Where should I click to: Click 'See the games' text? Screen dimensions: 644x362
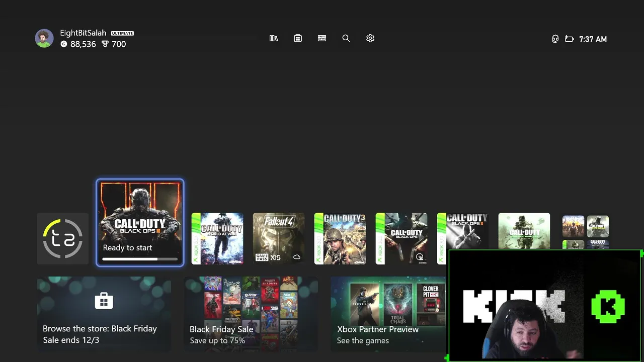point(363,341)
